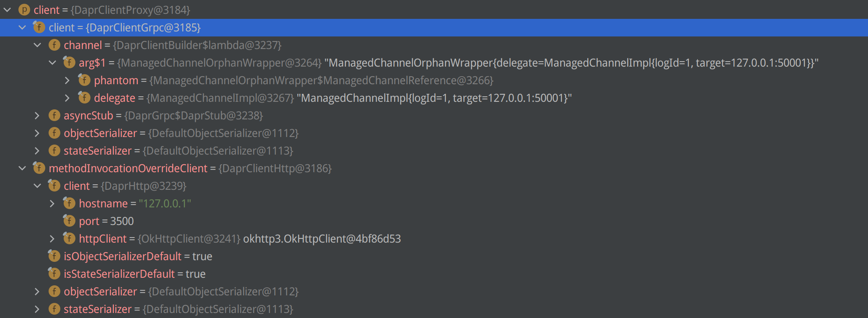Image resolution: width=868 pixels, height=318 pixels.
Task: Expand the delegate ManagedChannelImpl node
Action: pyautogui.click(x=67, y=98)
